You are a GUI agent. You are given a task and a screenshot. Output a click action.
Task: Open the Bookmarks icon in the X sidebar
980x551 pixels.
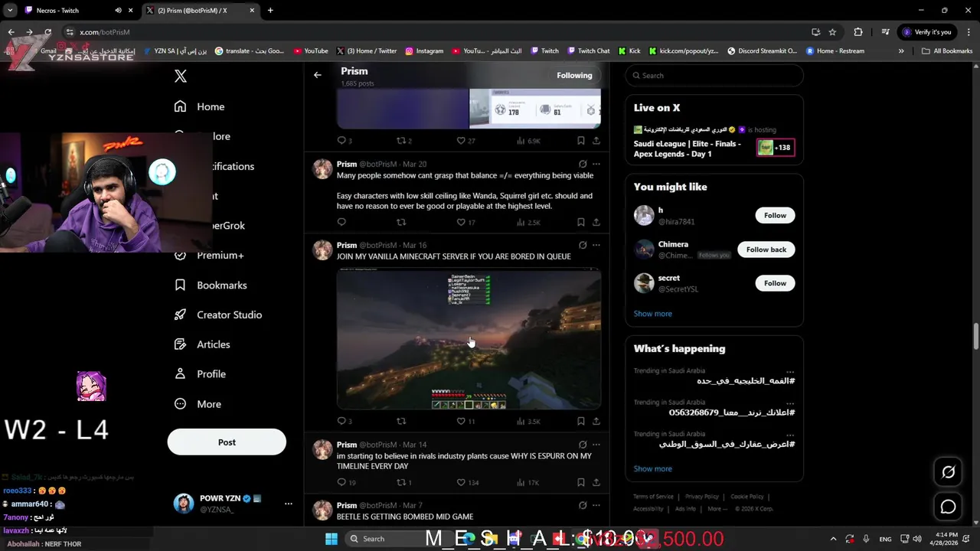[x=180, y=285]
